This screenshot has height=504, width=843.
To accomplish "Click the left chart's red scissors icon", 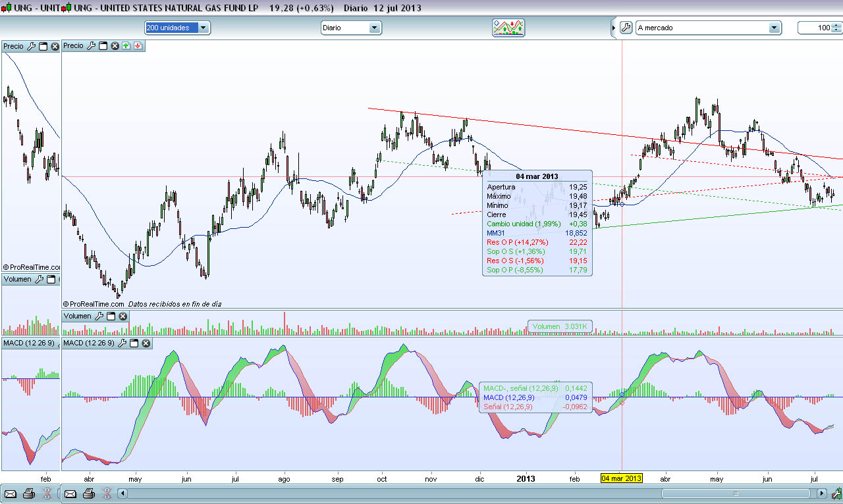I will (46, 493).
